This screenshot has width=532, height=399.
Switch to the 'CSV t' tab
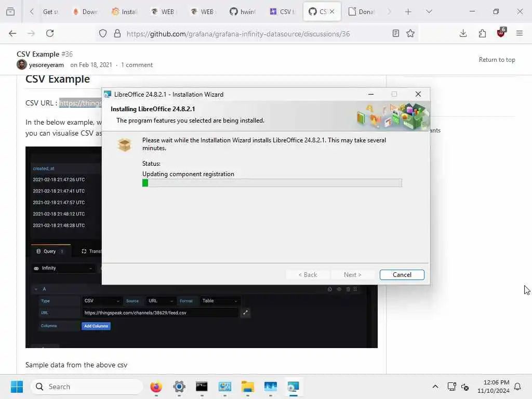(x=282, y=11)
